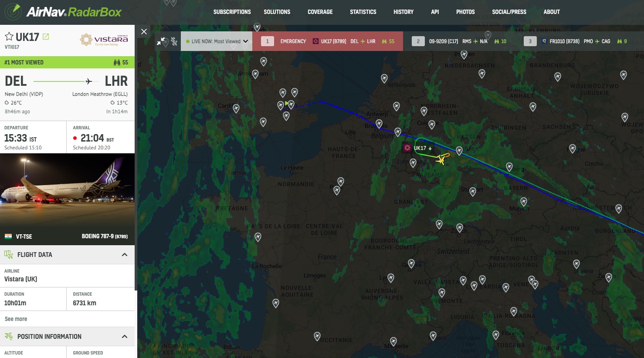Open the Statistics menu
Image resolution: width=644 pixels, height=358 pixels.
tap(363, 12)
